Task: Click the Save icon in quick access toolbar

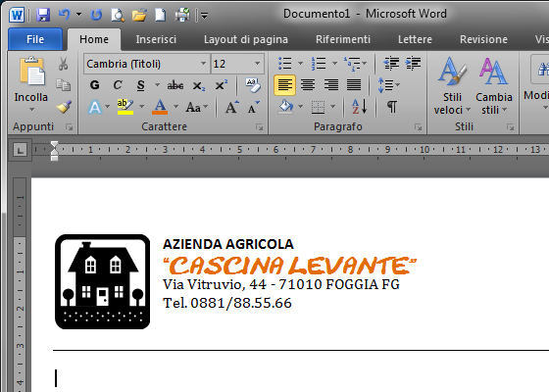Action: coord(43,15)
